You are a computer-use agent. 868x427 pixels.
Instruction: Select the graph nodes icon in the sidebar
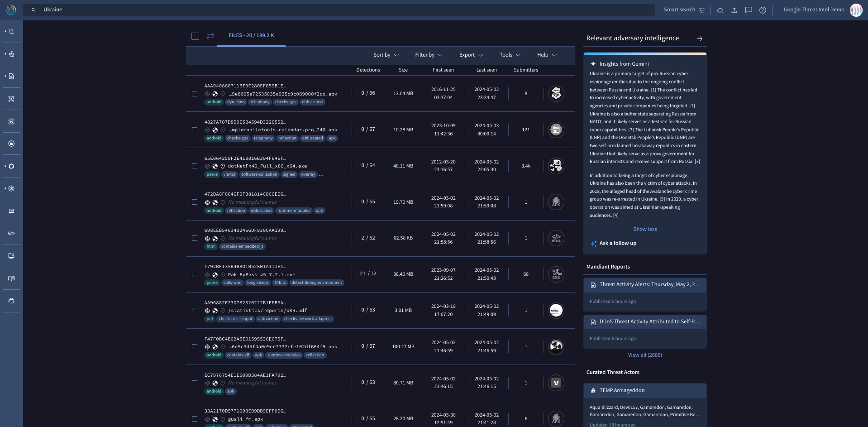tap(11, 98)
